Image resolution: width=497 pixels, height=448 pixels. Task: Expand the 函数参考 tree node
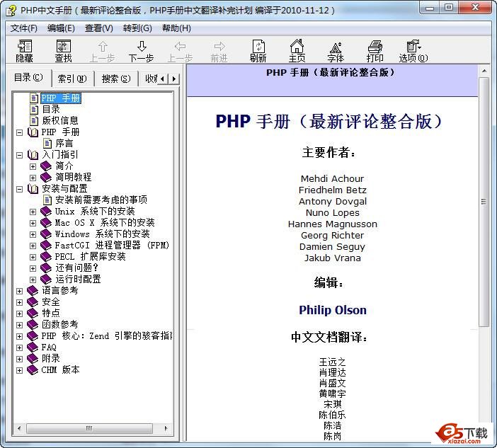coord(19,325)
